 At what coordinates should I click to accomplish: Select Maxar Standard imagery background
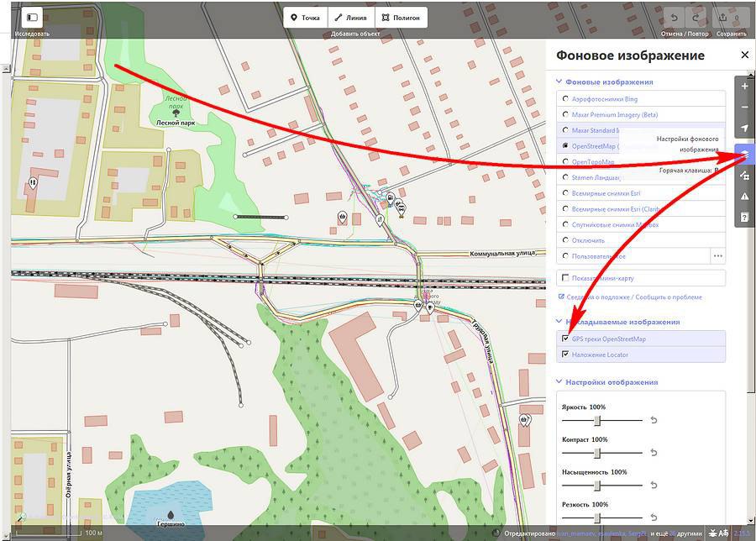tap(641, 130)
